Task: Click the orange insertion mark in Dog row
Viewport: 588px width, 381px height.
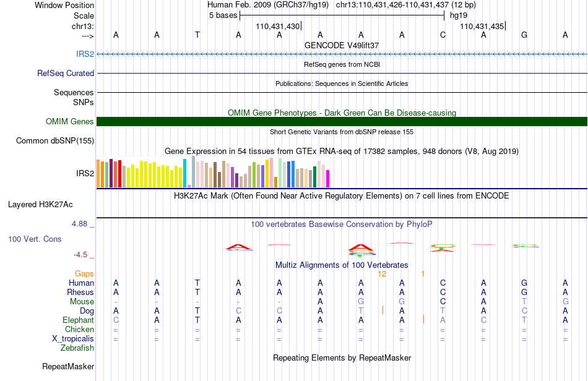Action: tap(383, 310)
